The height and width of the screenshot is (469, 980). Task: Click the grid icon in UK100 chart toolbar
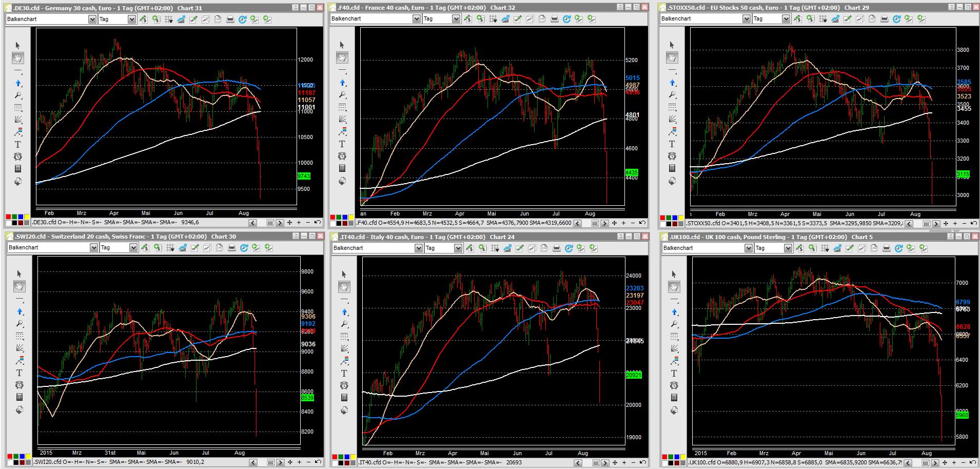[825, 248]
